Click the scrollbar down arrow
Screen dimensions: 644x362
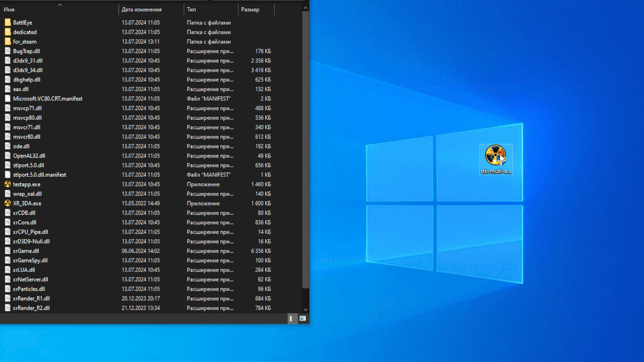pyautogui.click(x=305, y=310)
